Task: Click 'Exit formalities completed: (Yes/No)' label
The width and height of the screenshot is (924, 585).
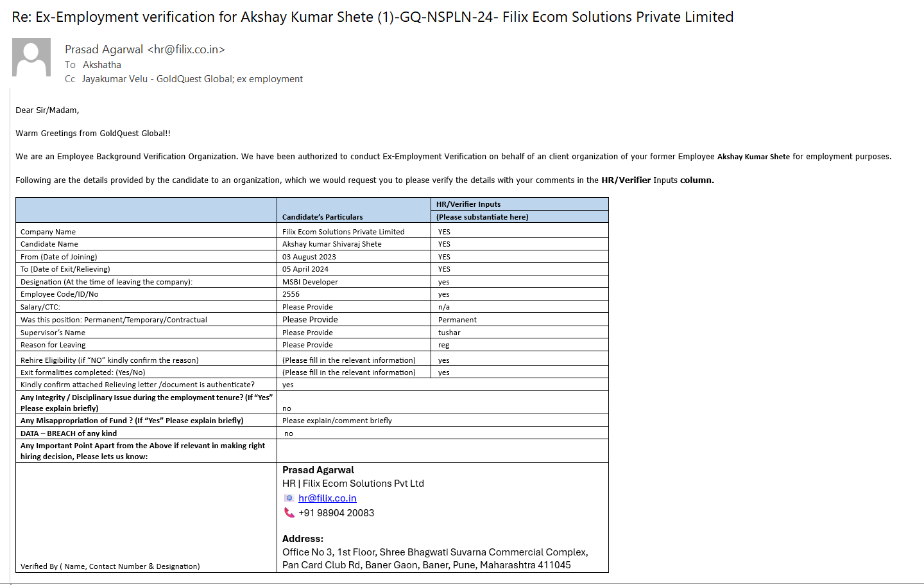Action: (83, 372)
